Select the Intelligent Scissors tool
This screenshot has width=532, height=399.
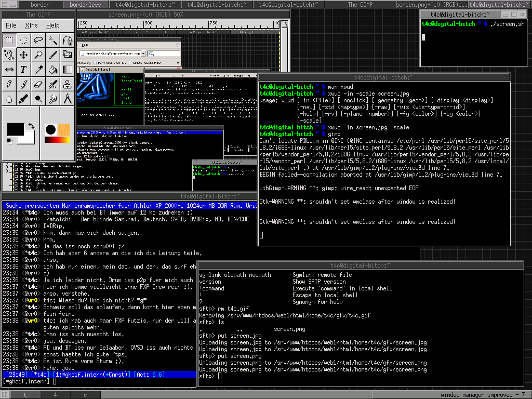pos(9,55)
